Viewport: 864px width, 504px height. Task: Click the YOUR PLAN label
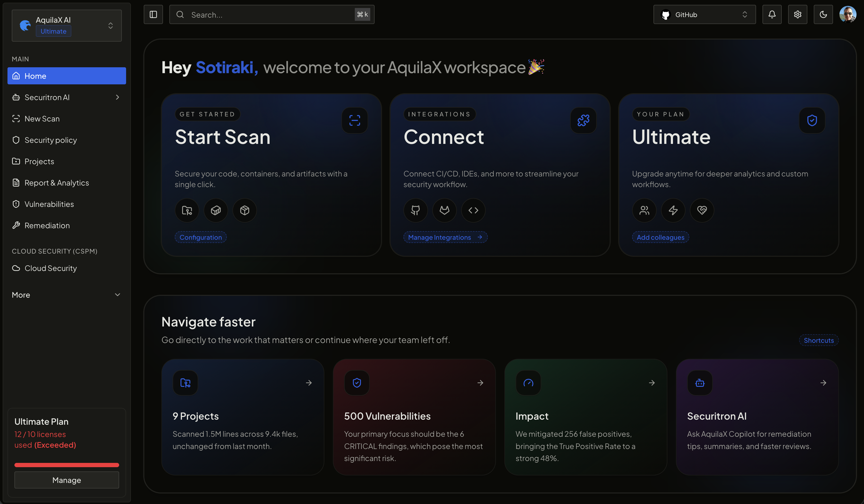pyautogui.click(x=660, y=114)
